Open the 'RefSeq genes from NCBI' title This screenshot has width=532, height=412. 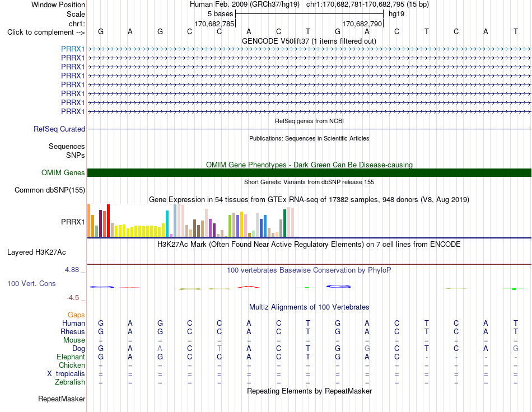[310, 121]
